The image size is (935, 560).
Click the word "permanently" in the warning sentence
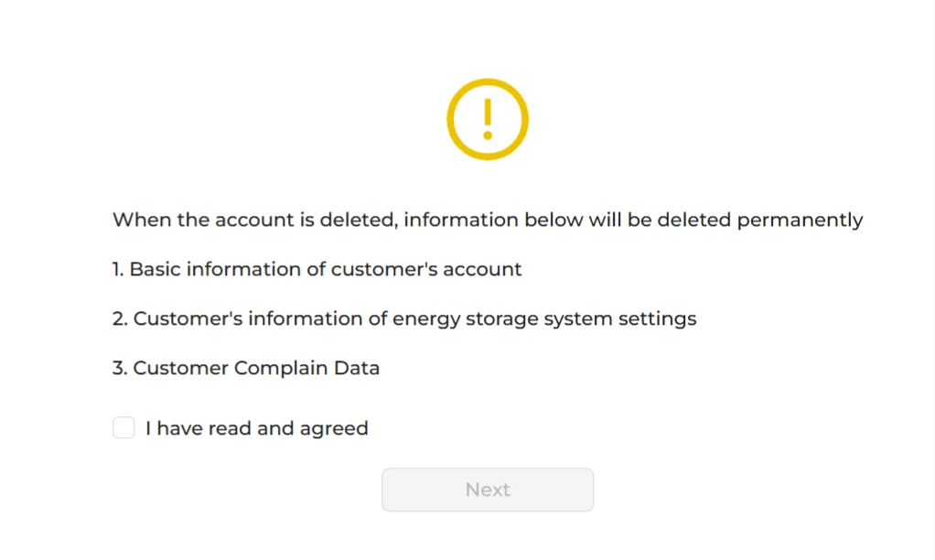point(801,221)
